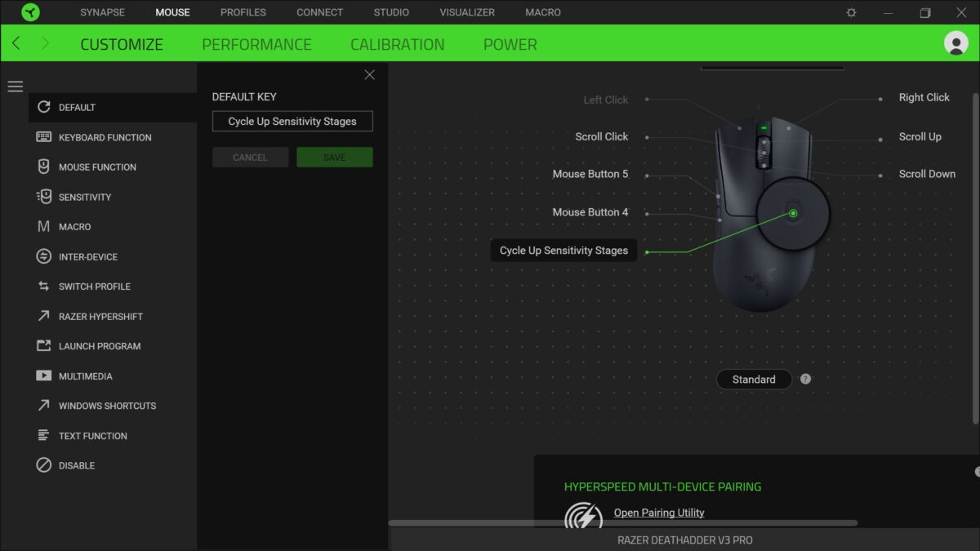This screenshot has width=980, height=551.
Task: Click the help icon beside Standard
Action: tap(805, 379)
